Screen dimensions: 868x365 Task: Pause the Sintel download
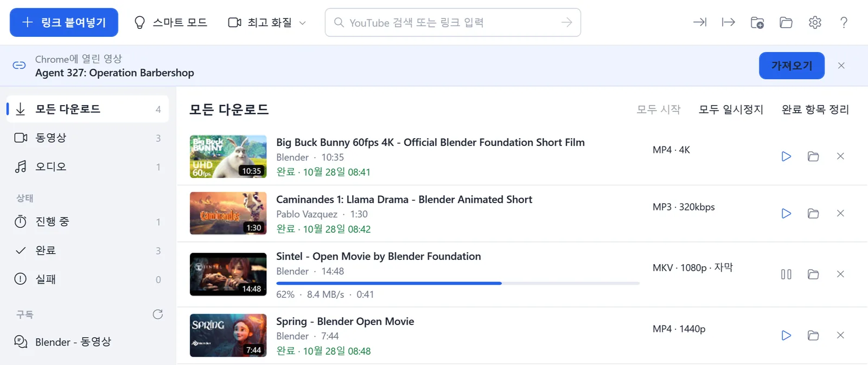(786, 274)
